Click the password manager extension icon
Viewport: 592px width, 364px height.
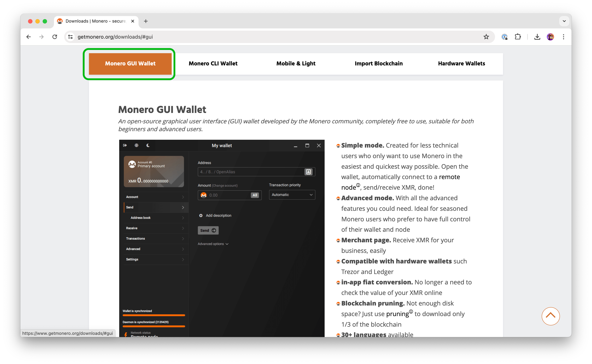pyautogui.click(x=504, y=37)
